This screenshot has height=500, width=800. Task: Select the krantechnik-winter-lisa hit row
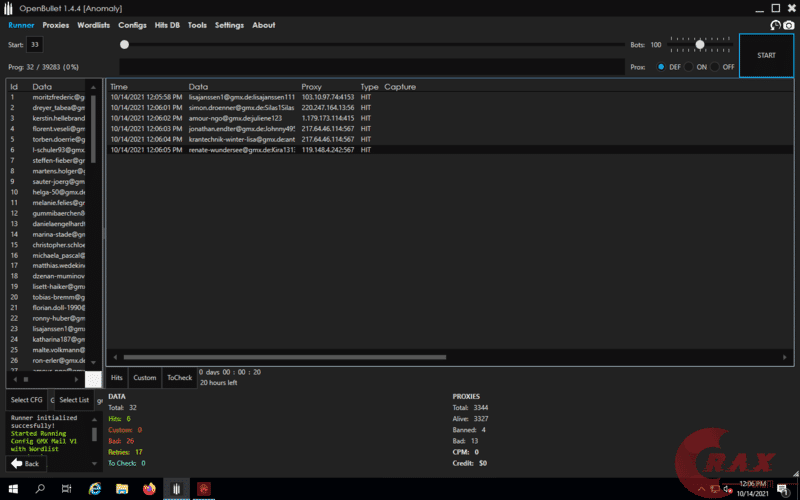(x=449, y=139)
